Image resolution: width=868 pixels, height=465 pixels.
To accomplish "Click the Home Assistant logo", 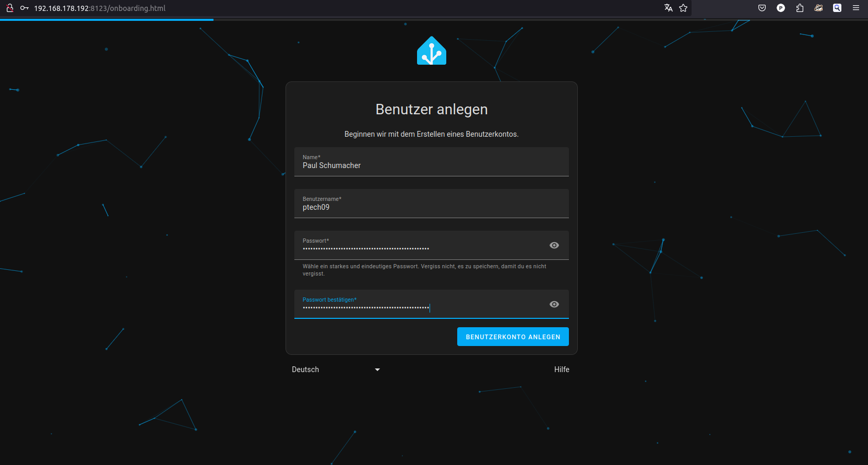I will (431, 51).
